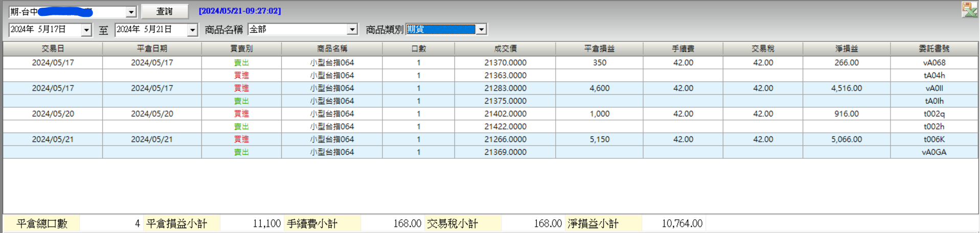Open the end date picker 2024年 5月21日
The image size is (980, 233).
[x=192, y=30]
